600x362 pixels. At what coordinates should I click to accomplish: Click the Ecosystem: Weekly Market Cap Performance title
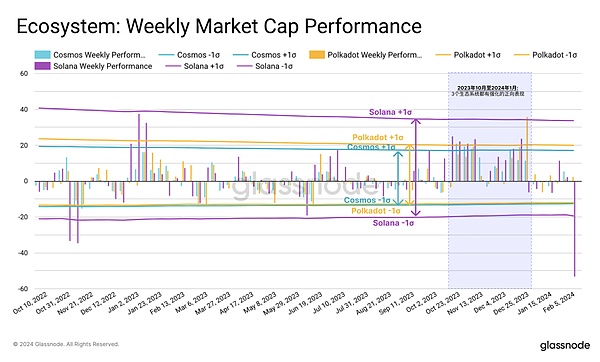(x=219, y=26)
